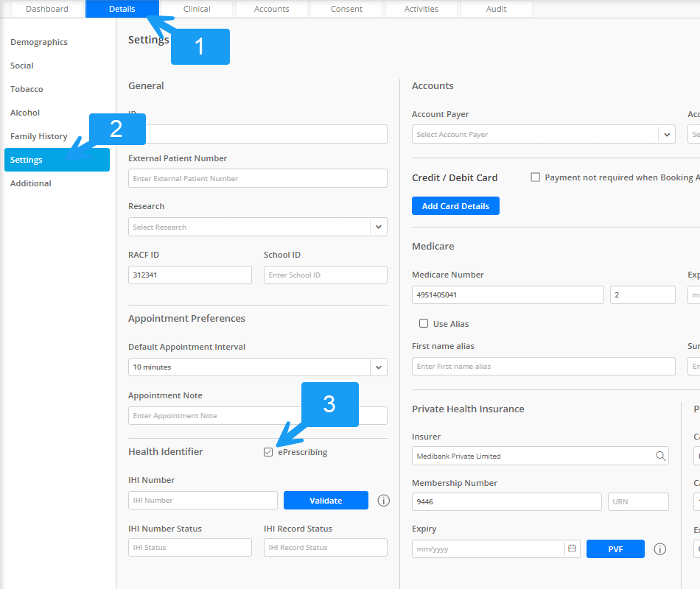This screenshot has height=589, width=700.
Task: Click Add Card Details button
Action: point(455,205)
